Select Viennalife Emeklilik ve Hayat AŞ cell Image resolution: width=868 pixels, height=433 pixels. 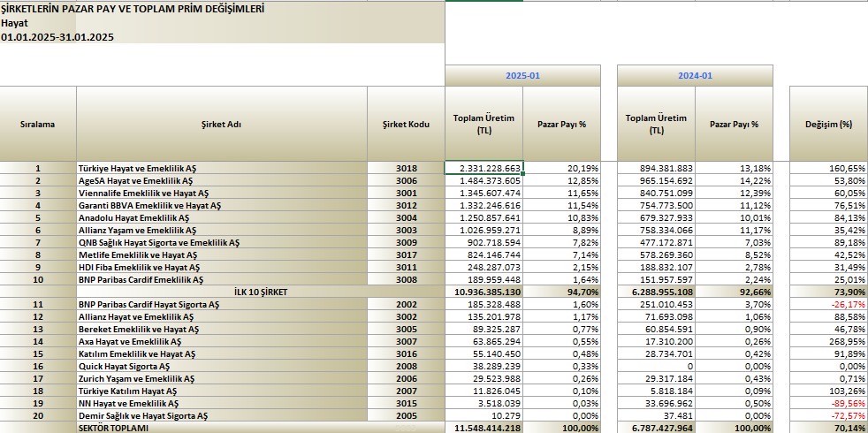pos(222,193)
